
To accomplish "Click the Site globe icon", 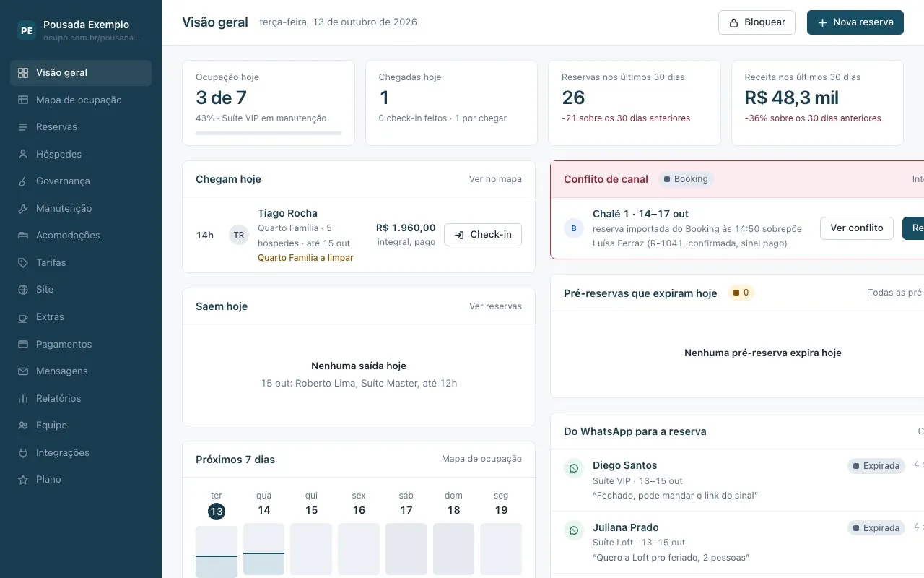I will [23, 290].
